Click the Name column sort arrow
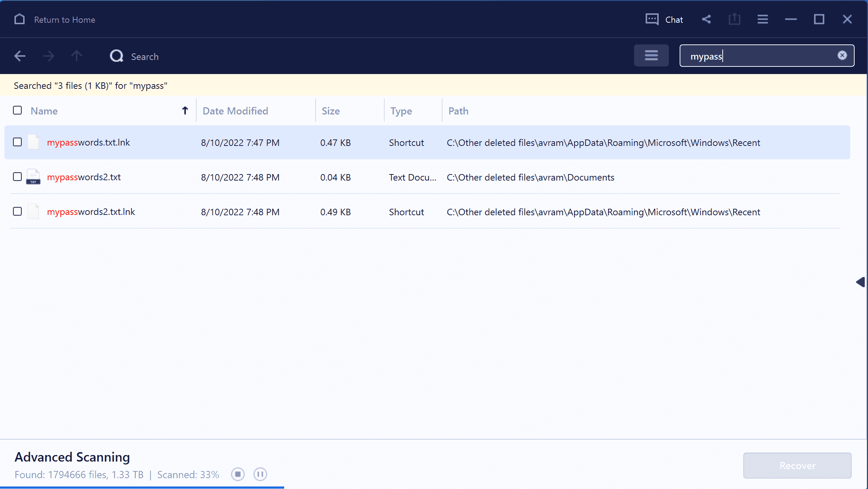Viewport: 868px width, 489px height. coord(185,111)
